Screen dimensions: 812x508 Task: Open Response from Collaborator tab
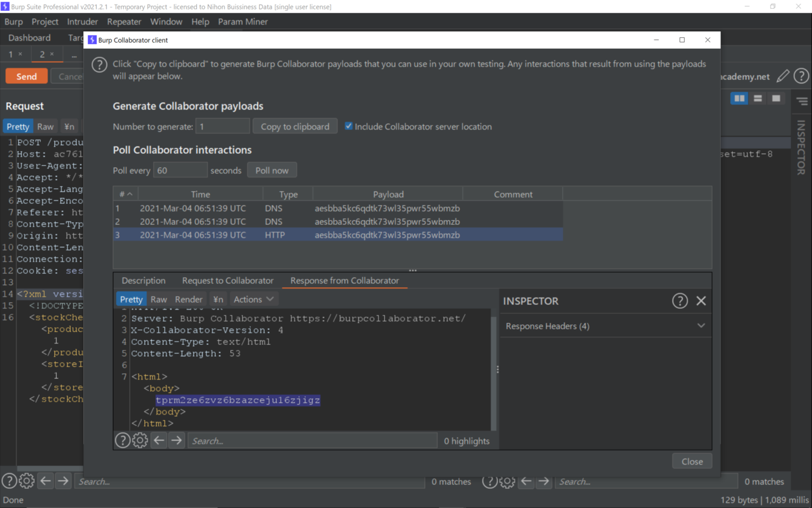(x=344, y=280)
